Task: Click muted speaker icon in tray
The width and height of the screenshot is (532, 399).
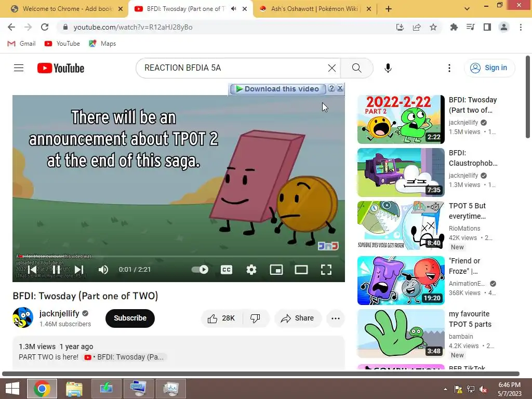Action: coord(483,389)
